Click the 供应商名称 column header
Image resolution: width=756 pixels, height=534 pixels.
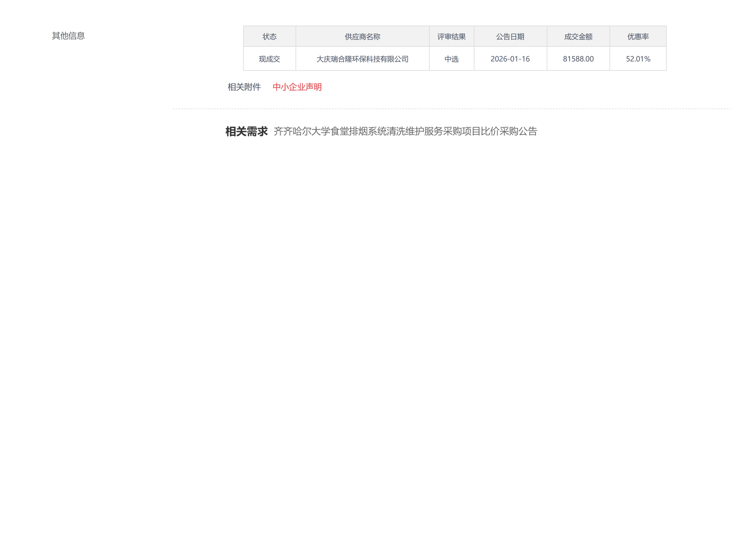click(x=362, y=37)
